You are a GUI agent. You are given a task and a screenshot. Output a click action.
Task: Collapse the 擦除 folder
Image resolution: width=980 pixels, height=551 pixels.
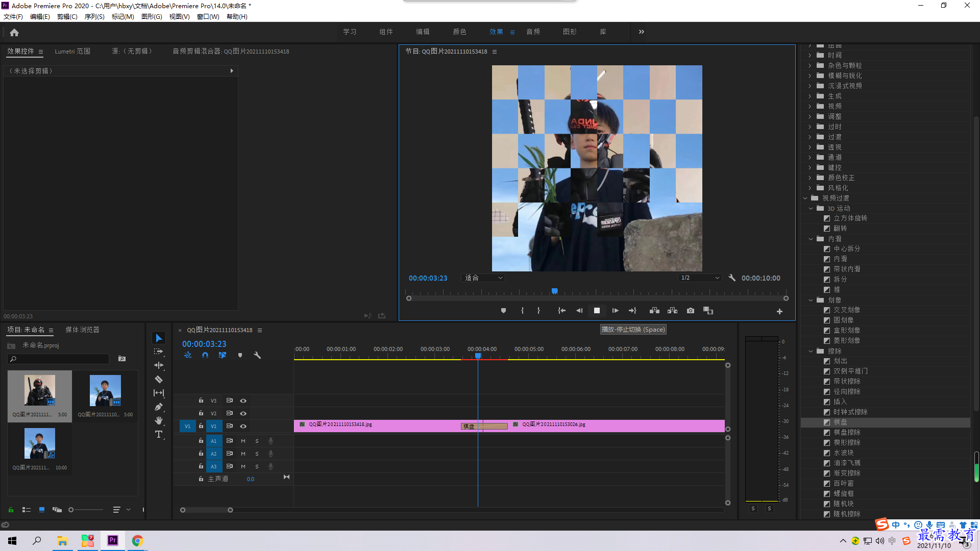tap(811, 351)
